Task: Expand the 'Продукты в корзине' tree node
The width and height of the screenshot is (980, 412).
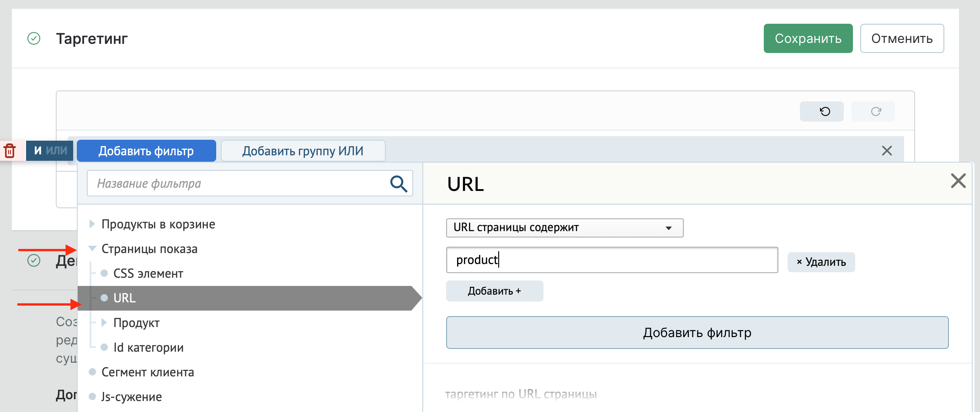Action: coord(92,224)
